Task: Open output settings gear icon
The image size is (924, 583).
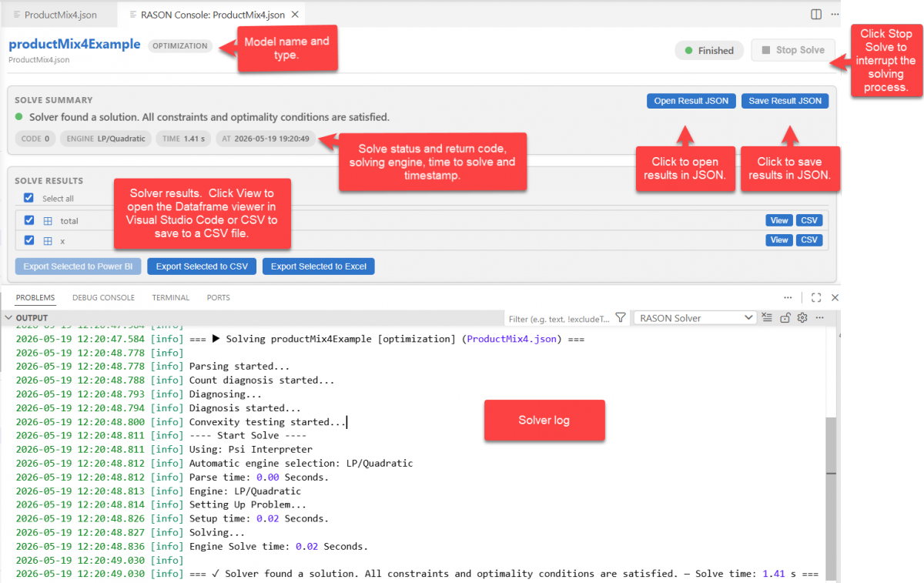Action: tap(802, 317)
